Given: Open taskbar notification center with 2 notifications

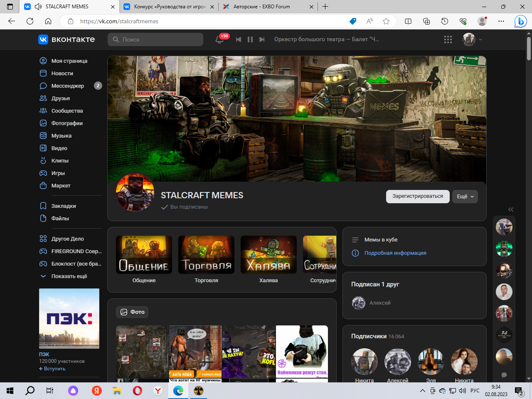Looking at the screenshot, I should click(519, 391).
